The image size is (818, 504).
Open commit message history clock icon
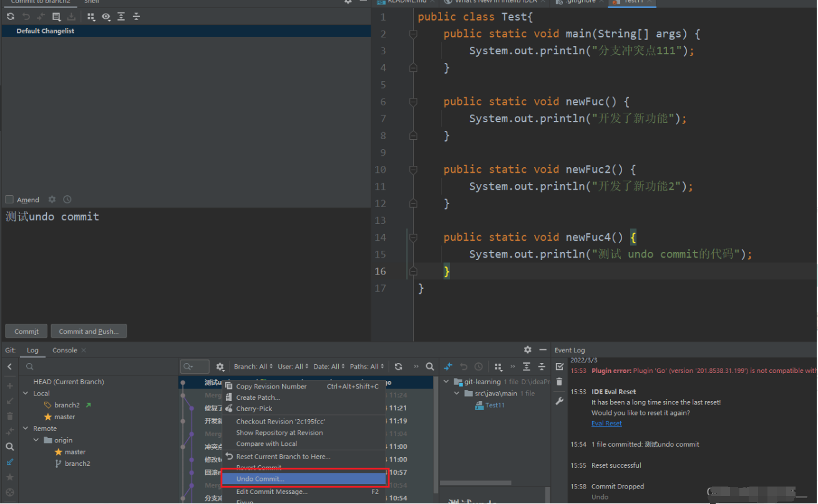point(67,200)
